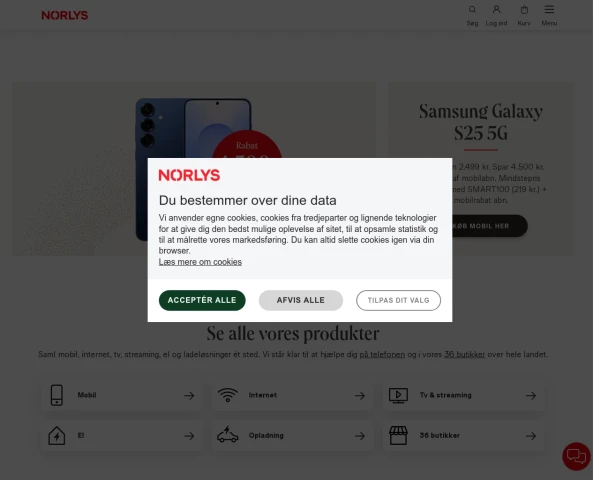Open the hamburger Menu icon
Viewport: 600px width, 480px height.
point(549,9)
